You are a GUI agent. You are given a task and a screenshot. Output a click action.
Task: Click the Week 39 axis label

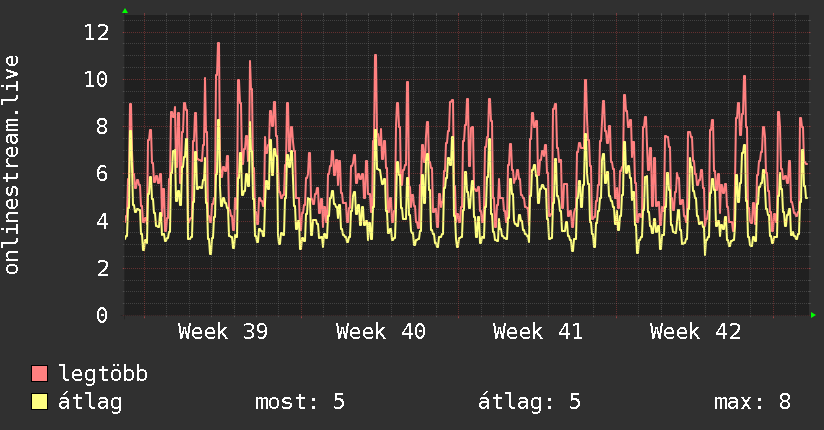click(223, 332)
